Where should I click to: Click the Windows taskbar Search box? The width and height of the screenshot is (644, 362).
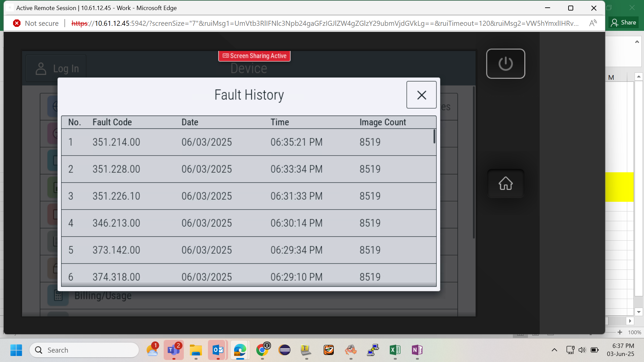84,350
